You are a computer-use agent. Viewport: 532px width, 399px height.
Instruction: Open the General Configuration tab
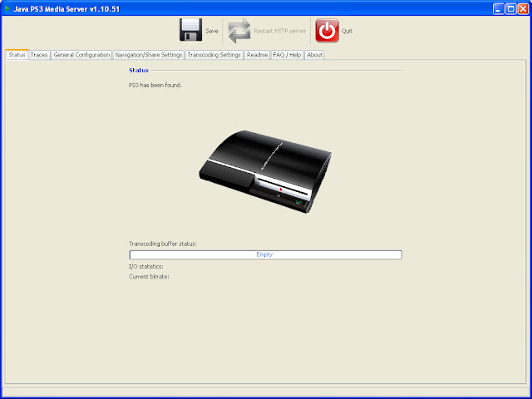coord(81,55)
